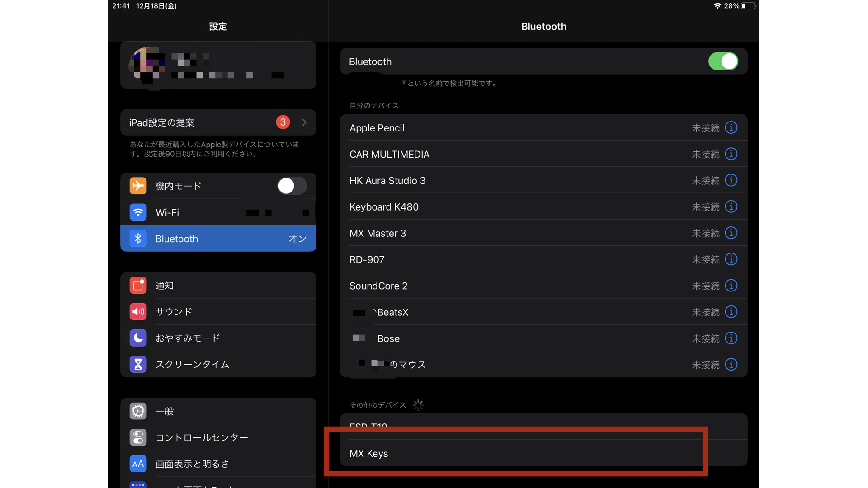Click the オン status label
This screenshot has width=868, height=488.
pyautogui.click(x=297, y=239)
